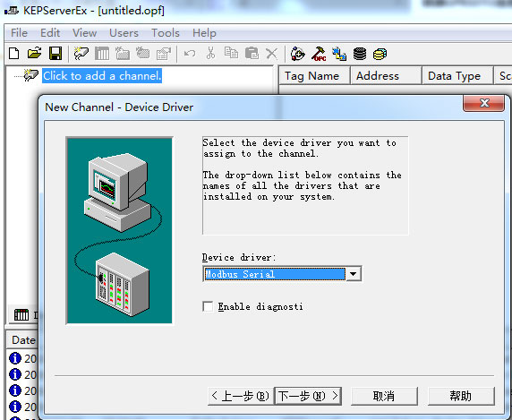Open the Tools menu
This screenshot has height=420, width=512.
(x=166, y=33)
